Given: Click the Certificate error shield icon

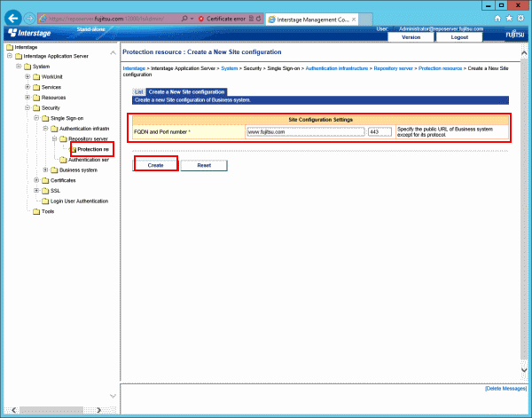Looking at the screenshot, I should coord(201,19).
